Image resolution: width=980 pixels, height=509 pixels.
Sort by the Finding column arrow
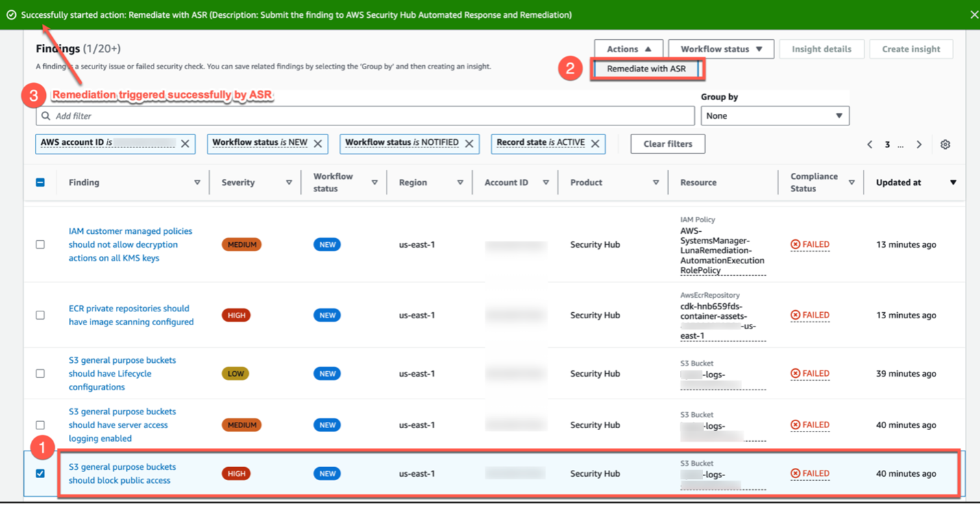click(197, 182)
